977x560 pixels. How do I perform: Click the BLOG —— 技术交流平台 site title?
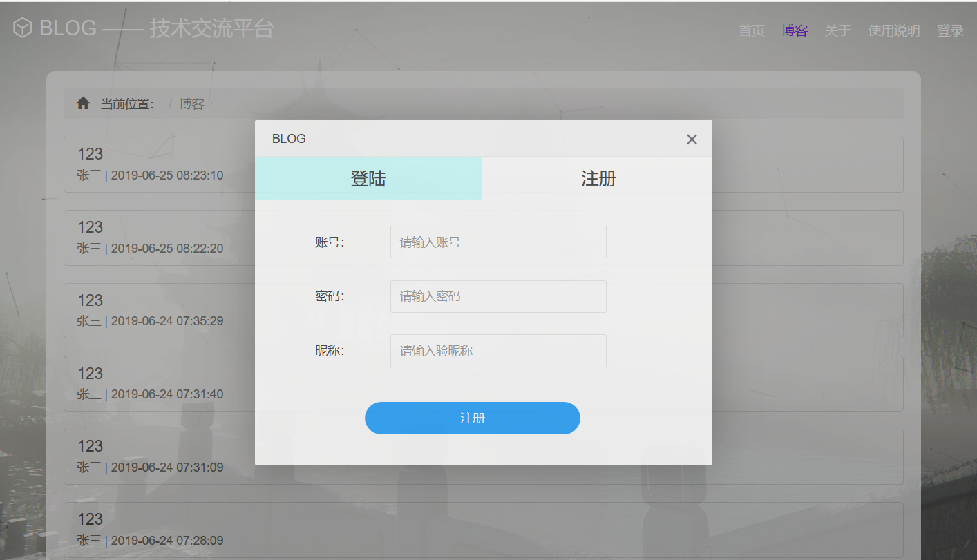pos(157,28)
